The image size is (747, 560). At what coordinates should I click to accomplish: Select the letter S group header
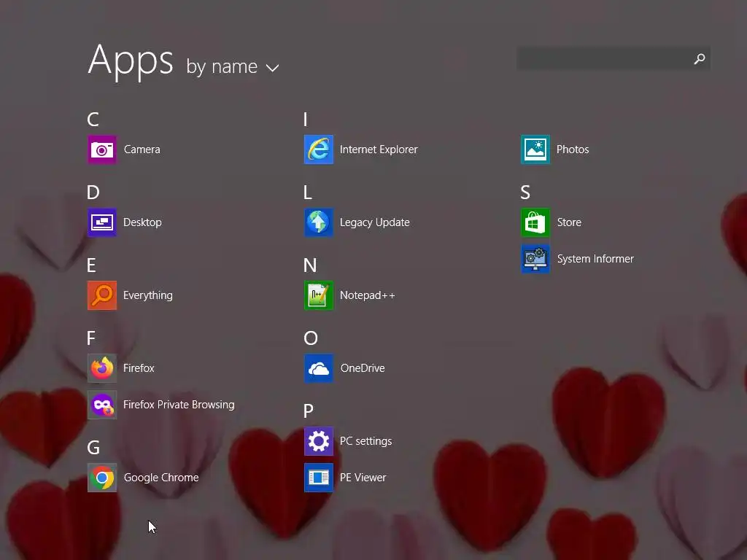(x=525, y=192)
